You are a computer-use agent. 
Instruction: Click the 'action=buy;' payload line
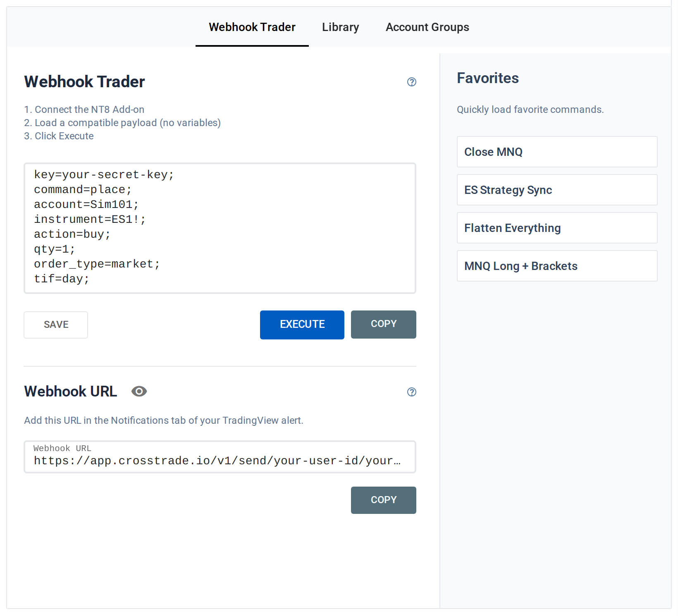72,234
